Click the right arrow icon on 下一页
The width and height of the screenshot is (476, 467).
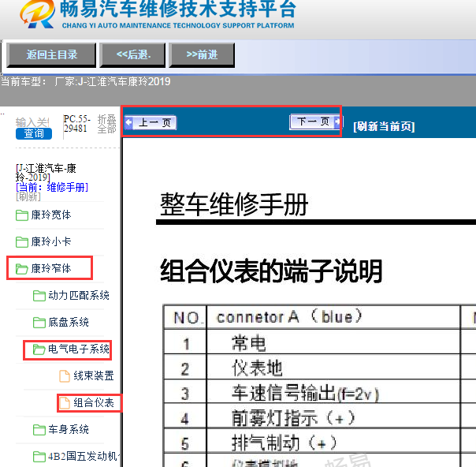[x=338, y=121]
